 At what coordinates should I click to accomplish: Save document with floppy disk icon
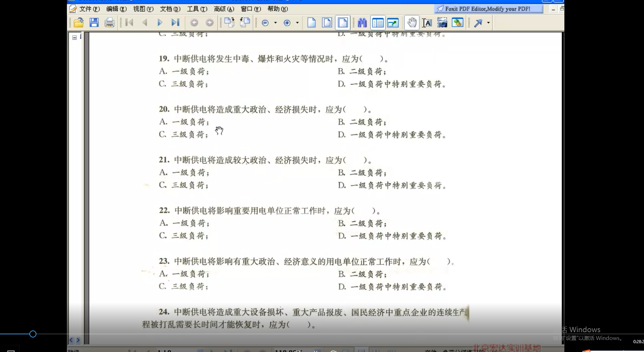[94, 23]
